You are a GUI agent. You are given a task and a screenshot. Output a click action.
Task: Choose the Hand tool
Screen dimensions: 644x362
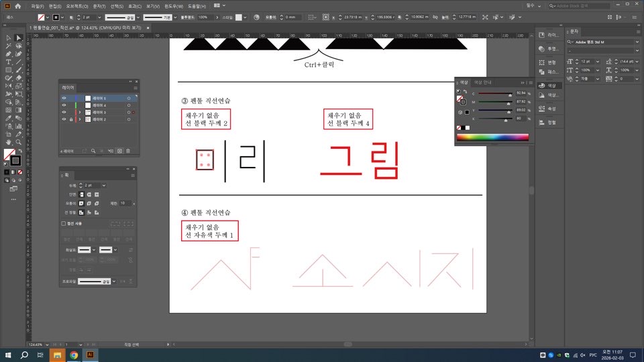(x=8, y=142)
